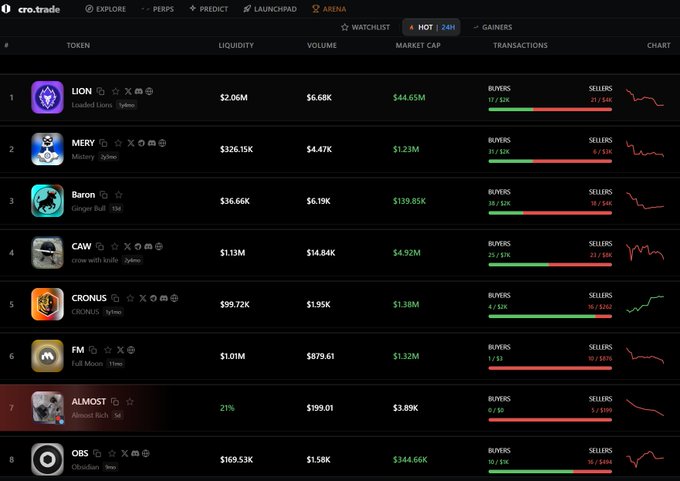Open MERY's X profile link

click(x=131, y=143)
